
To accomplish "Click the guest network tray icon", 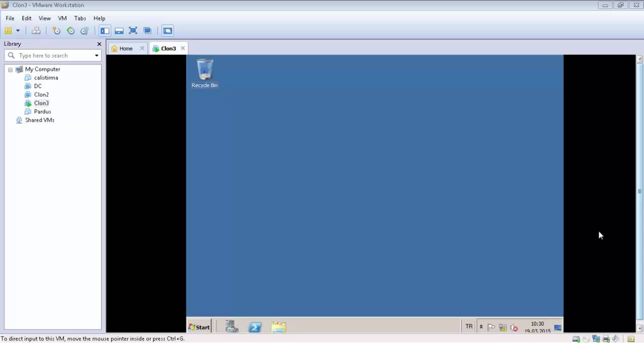I will click(x=503, y=327).
